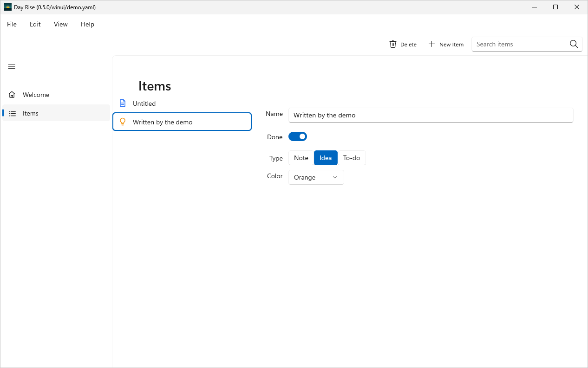
Task: Click the home icon beside Welcome
Action: click(12, 95)
